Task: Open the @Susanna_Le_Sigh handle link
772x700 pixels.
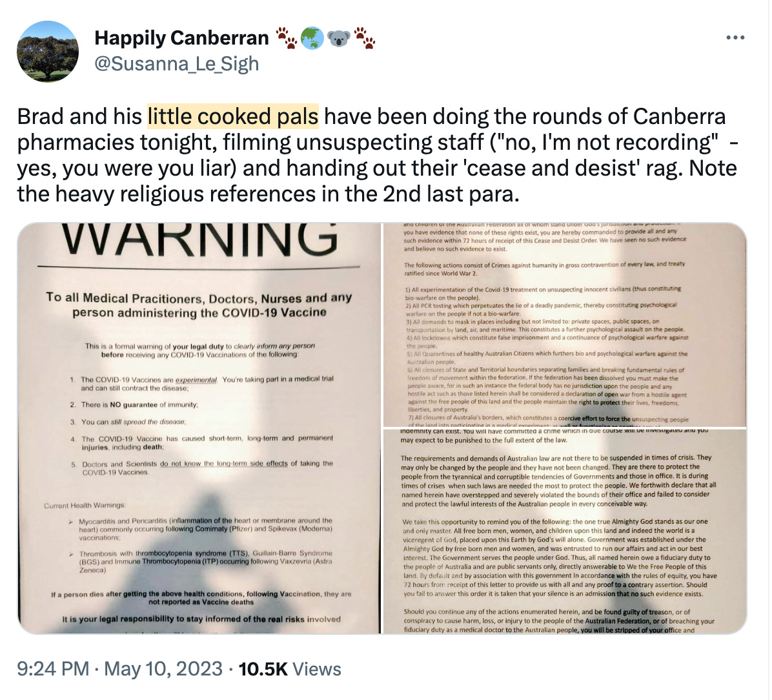Action: tap(176, 63)
